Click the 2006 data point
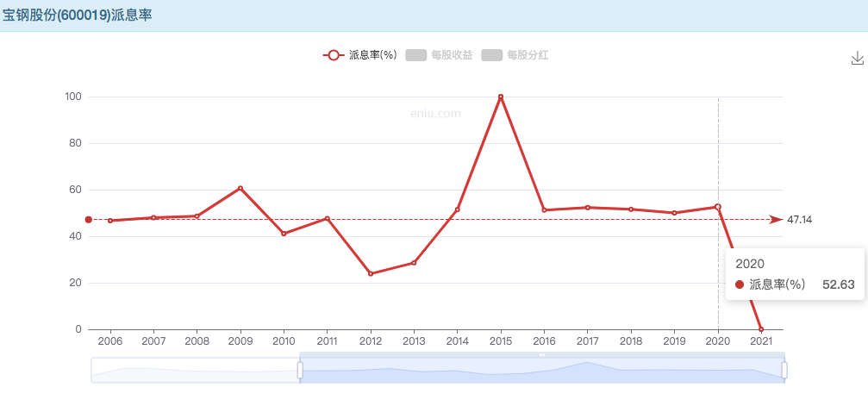 (x=110, y=221)
